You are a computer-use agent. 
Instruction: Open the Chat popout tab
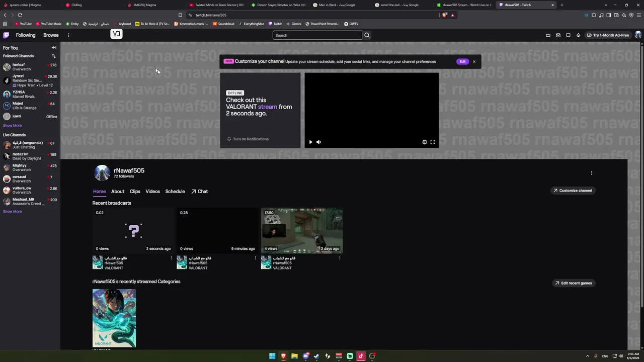pos(199,192)
